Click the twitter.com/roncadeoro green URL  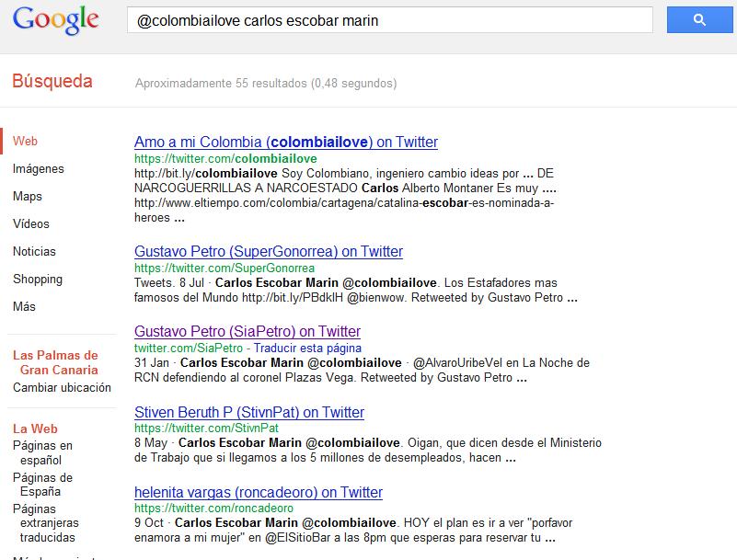point(213,508)
